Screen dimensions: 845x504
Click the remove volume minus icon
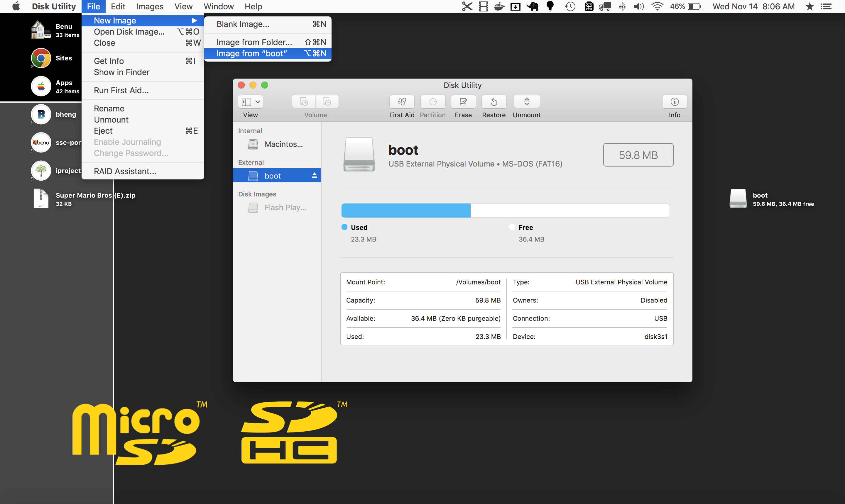(x=327, y=101)
